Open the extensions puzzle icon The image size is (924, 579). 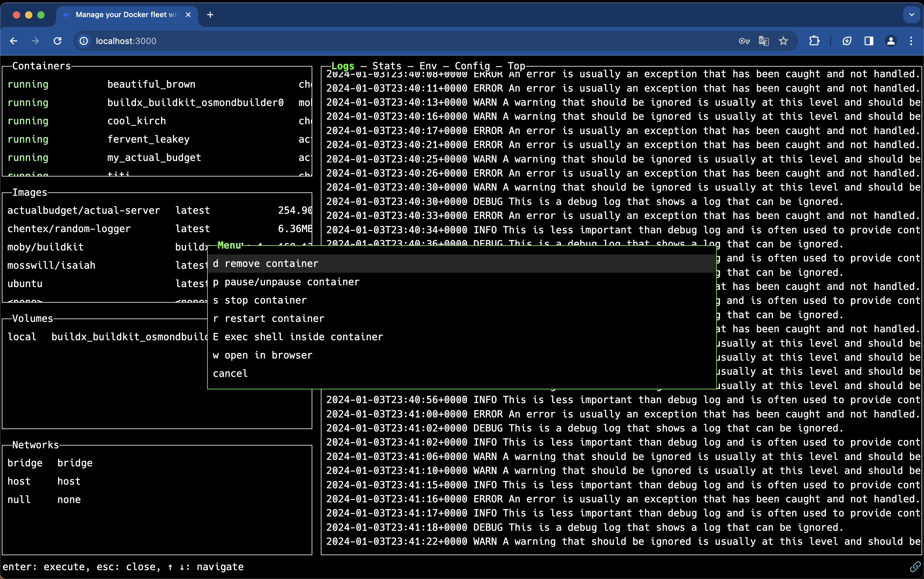[x=814, y=41]
